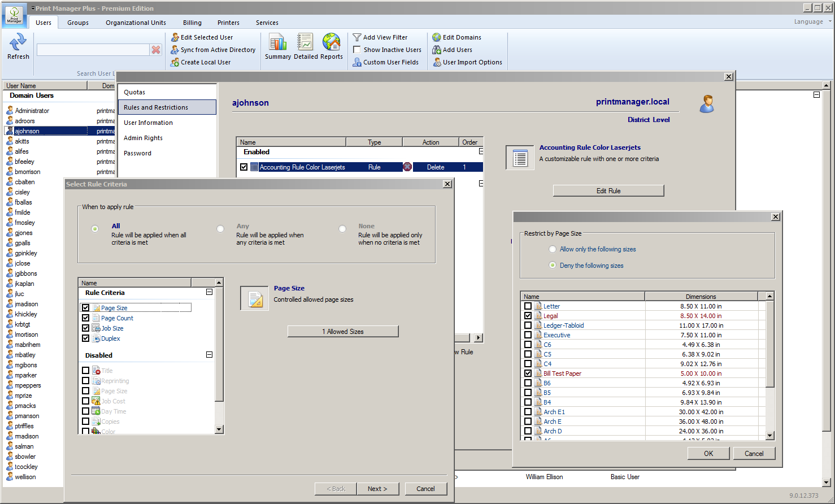Click the Duplex criteria icon

click(96, 338)
